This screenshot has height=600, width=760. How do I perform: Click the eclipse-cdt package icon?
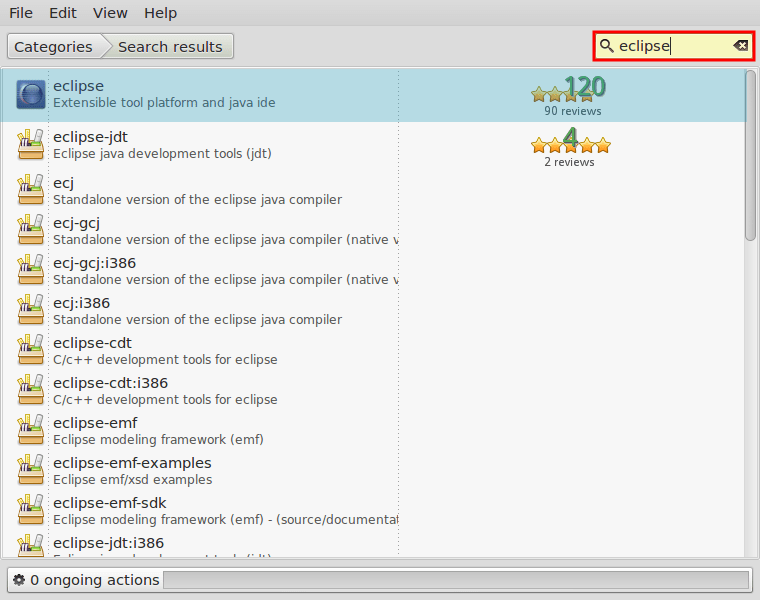point(31,350)
